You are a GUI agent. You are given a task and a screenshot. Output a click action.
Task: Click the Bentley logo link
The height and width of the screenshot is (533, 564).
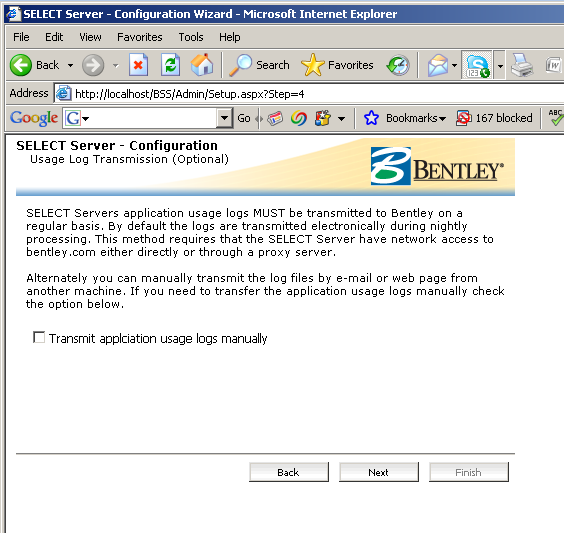coord(437,166)
